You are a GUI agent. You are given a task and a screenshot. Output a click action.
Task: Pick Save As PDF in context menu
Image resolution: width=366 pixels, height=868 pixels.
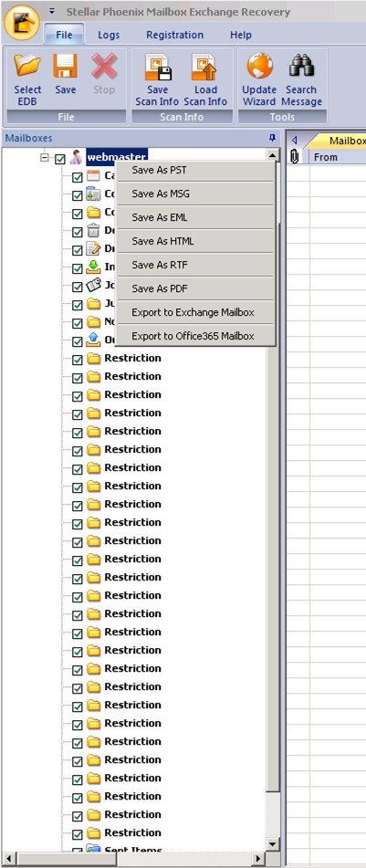point(195,288)
